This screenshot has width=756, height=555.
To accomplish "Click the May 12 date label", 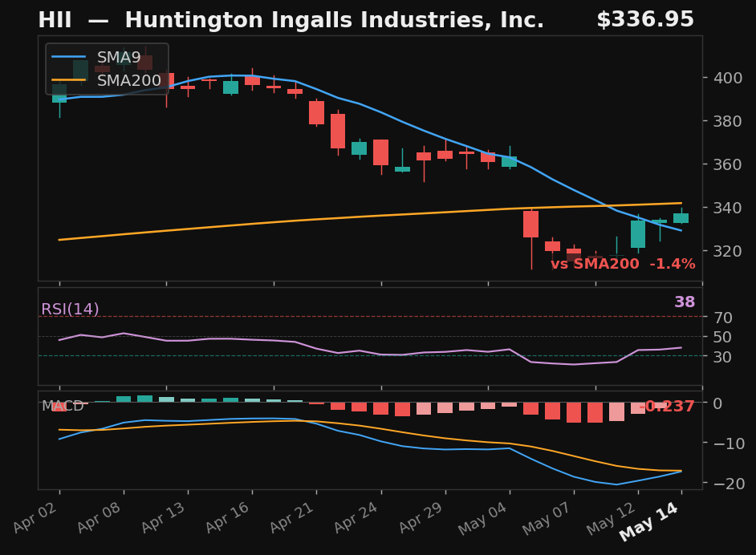I will point(612,518).
